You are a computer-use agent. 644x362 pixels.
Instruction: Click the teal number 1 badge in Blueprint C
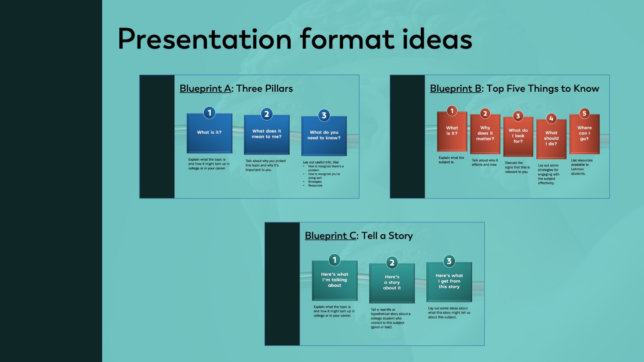coord(334,260)
